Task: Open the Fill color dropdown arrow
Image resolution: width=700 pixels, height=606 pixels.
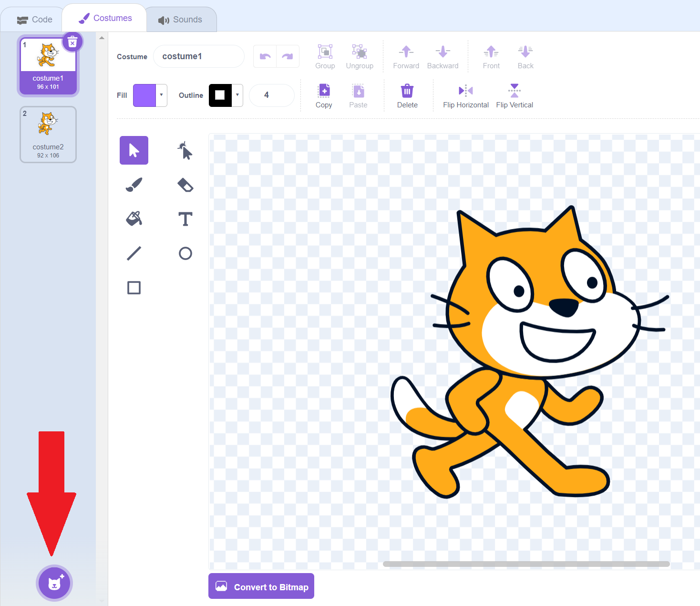Action: 162,95
